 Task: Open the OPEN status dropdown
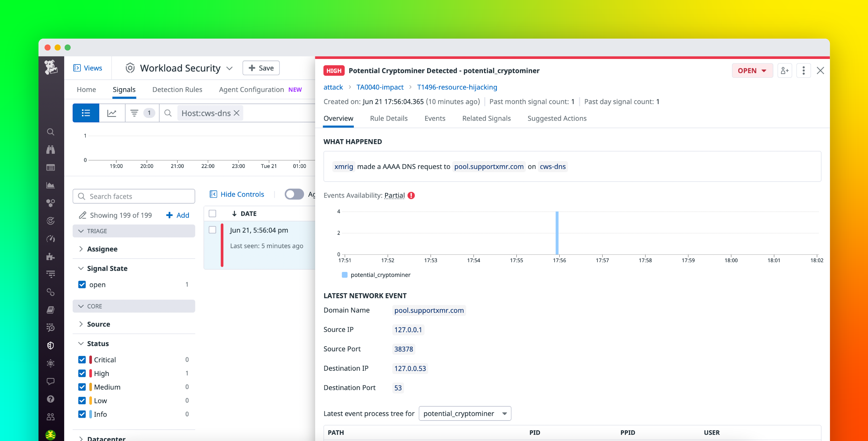coord(752,70)
